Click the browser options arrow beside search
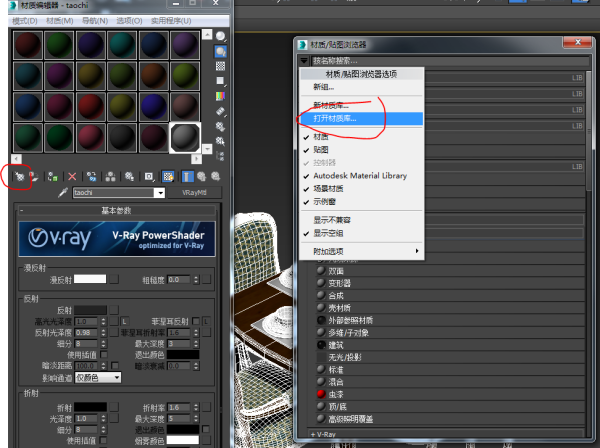Screen dimensions: 600x448 coord(304,60)
